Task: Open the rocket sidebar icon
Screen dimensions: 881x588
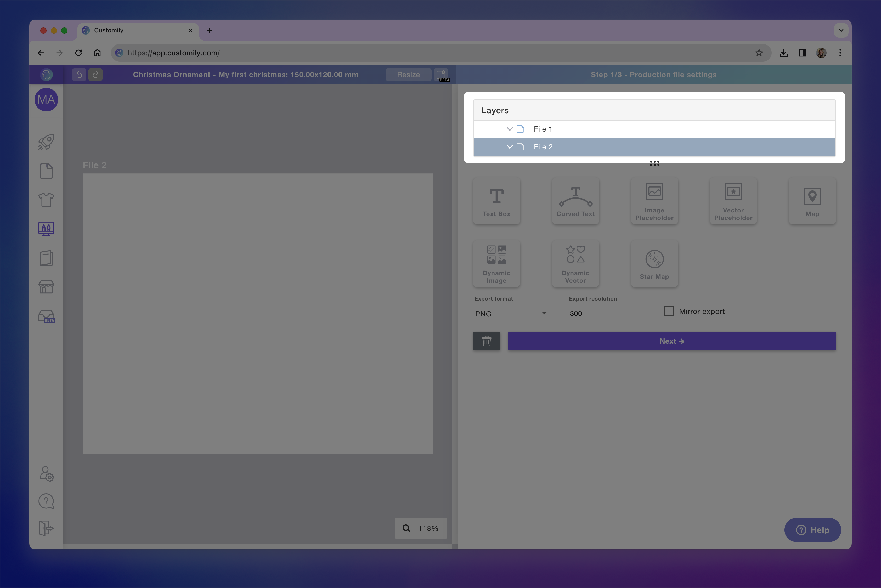Action: [46, 142]
